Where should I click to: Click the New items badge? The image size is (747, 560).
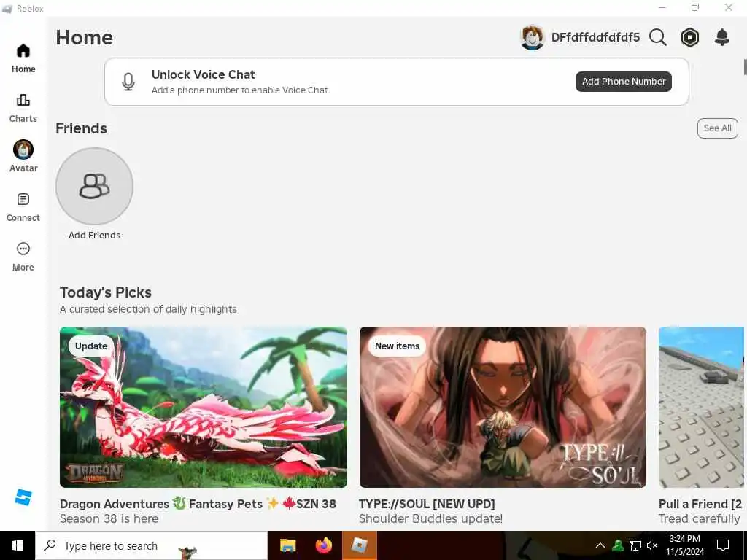tap(397, 346)
